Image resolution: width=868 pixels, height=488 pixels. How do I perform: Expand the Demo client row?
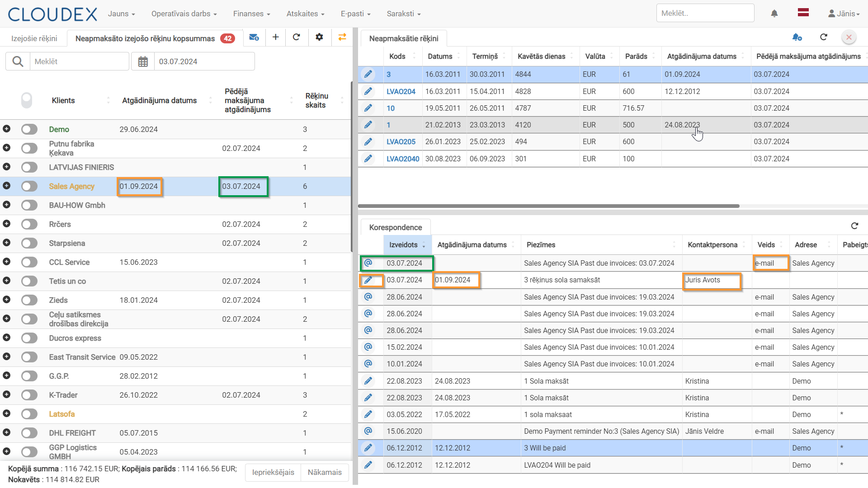[x=6, y=129]
